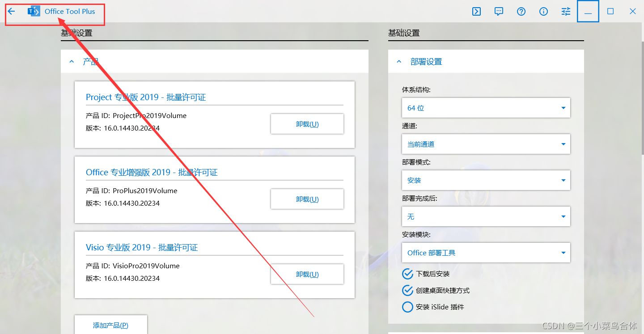Uninstall Visio 专业版 2019 with 卸载 button
This screenshot has height=334, width=644.
(307, 274)
